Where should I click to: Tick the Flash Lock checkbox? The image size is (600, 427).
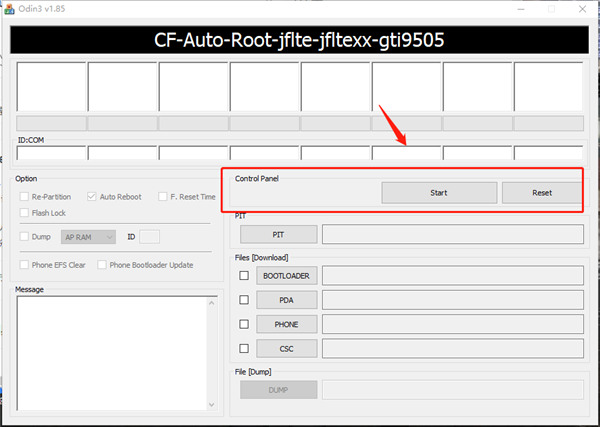pos(24,213)
